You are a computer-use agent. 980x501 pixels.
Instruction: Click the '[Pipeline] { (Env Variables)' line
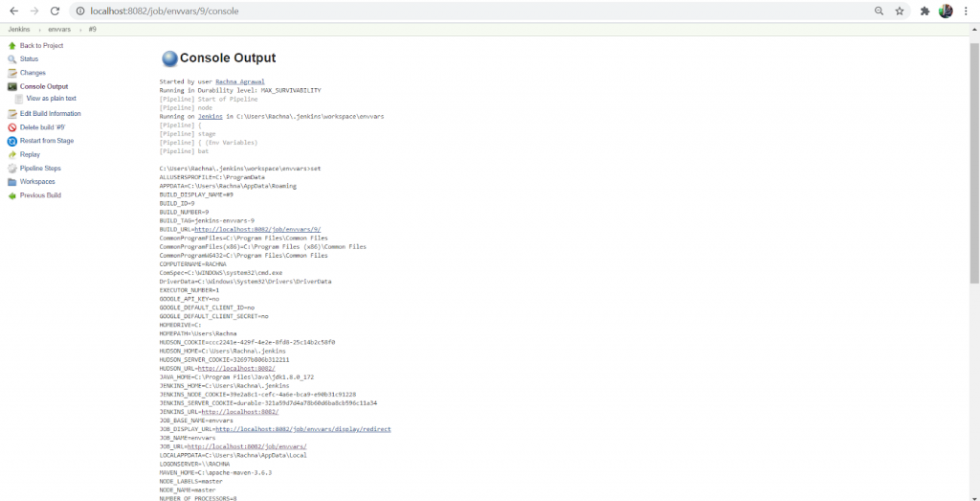(209, 143)
